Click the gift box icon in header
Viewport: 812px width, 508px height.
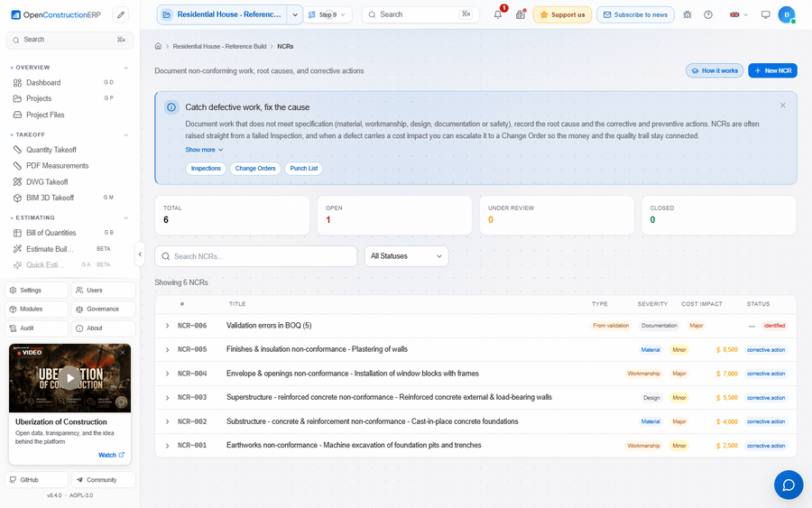click(521, 14)
